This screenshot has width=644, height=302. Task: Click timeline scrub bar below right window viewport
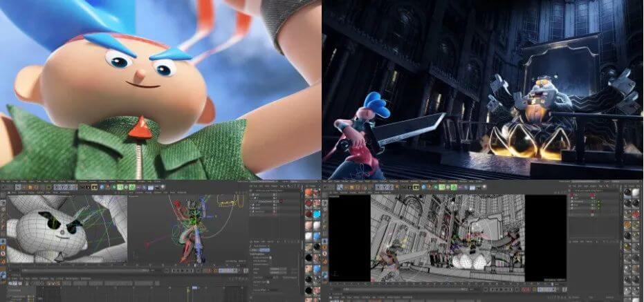(404, 290)
